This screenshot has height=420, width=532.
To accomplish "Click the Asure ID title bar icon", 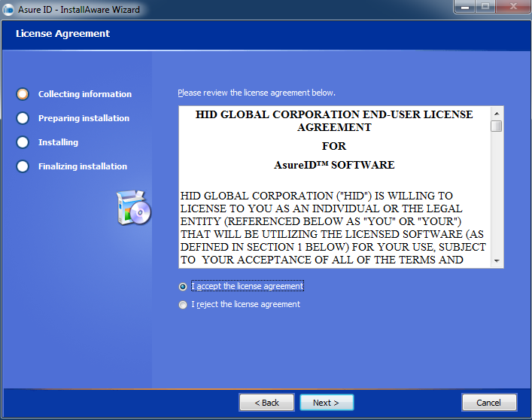I will coord(8,10).
